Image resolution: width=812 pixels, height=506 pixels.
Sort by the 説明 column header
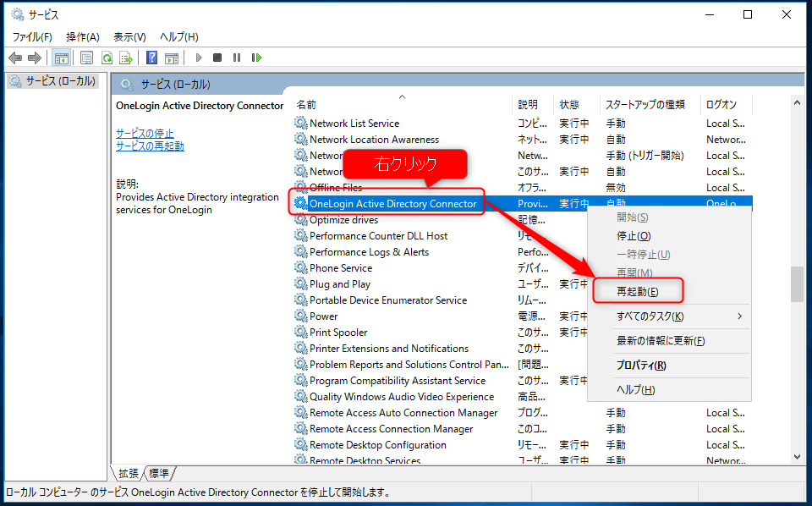pyautogui.click(x=533, y=104)
